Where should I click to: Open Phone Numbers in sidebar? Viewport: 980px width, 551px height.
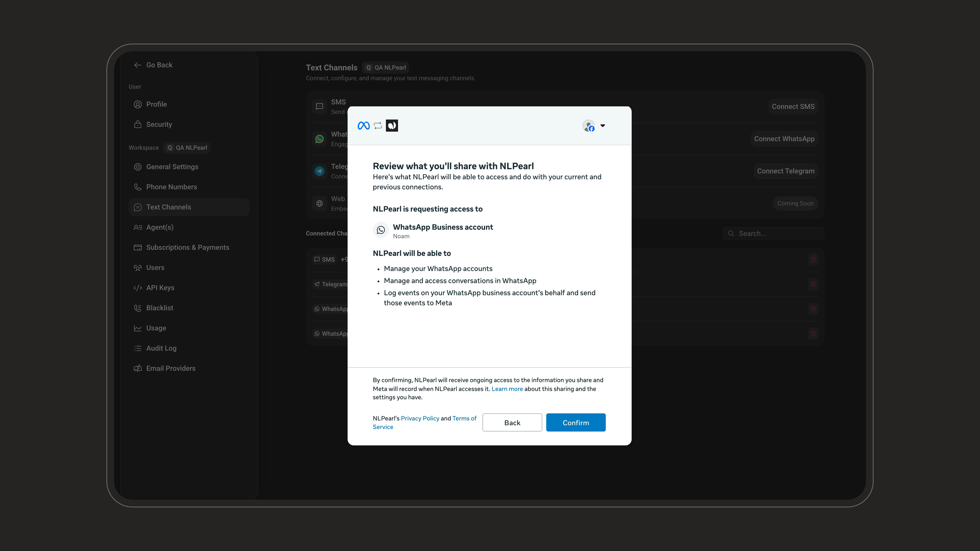[x=189, y=187]
